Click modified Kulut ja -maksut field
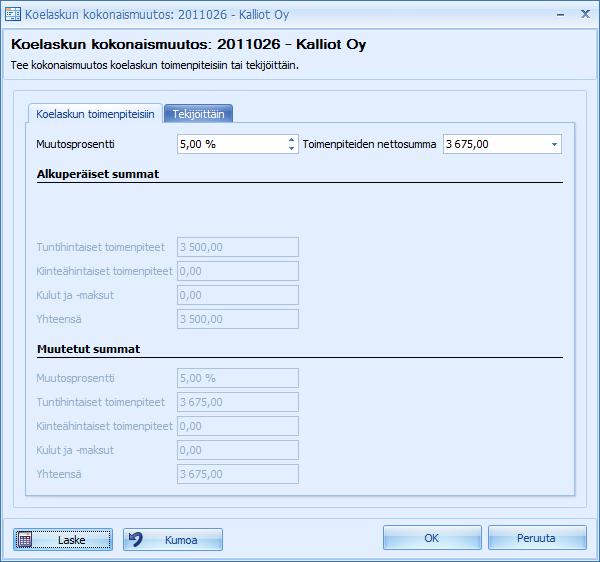The width and height of the screenshot is (600, 562). click(238, 450)
